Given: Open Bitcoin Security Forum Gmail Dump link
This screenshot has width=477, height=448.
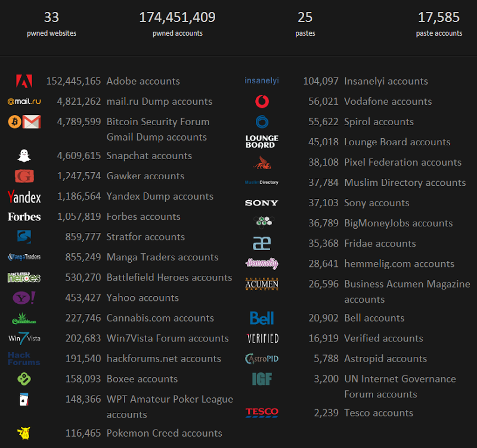Looking at the screenshot, I should 158,129.
